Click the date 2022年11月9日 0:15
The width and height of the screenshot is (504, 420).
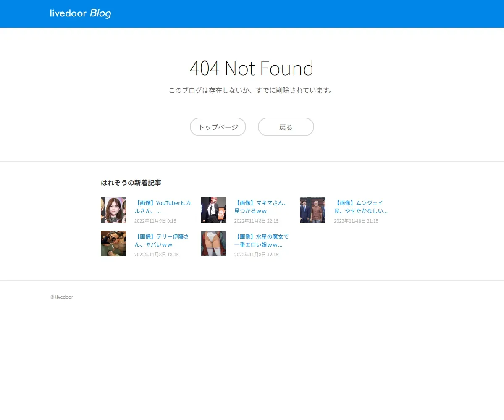155,221
